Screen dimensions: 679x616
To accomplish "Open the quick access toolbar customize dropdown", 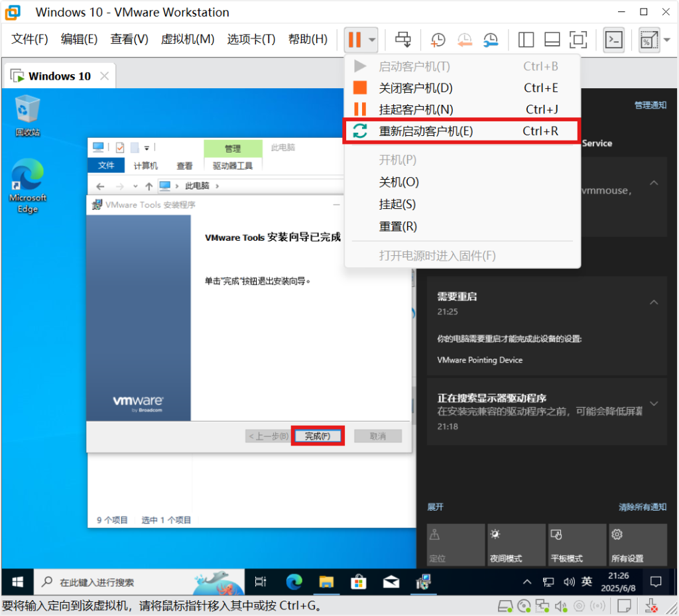I will [147, 148].
